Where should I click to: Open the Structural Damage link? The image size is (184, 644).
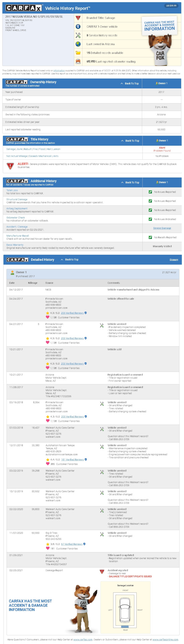pos(17,199)
